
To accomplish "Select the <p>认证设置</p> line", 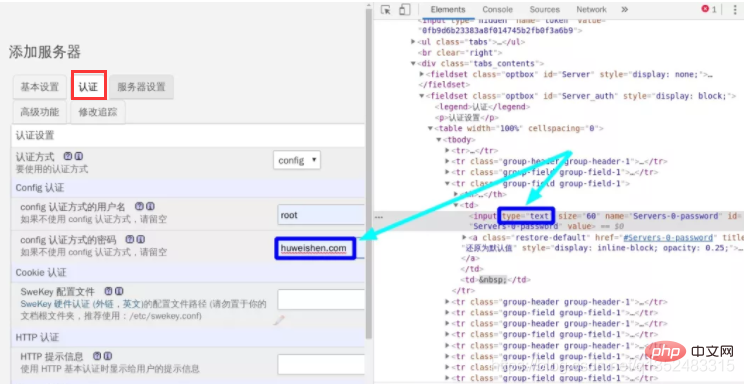I will (x=466, y=118).
